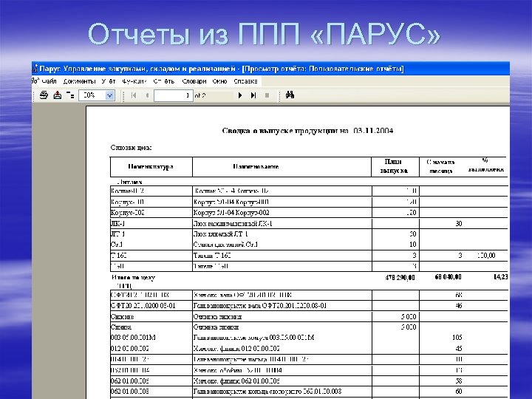Viewport: 532px width, 399px height.
Task: Select the Корпус-002 nomenclature cell
Action: coord(151,213)
